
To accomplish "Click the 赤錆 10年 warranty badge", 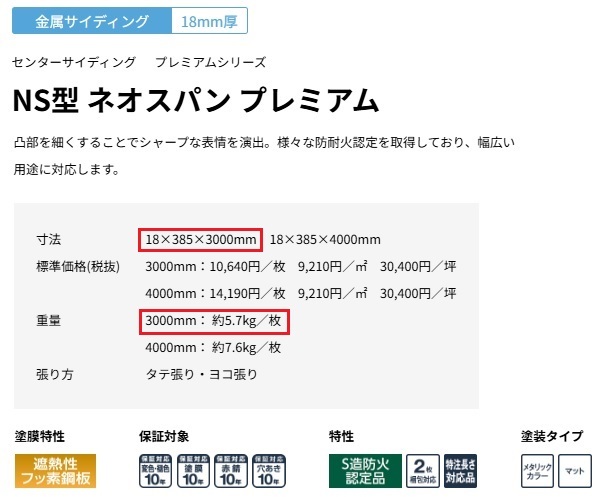I will [x=231, y=471].
